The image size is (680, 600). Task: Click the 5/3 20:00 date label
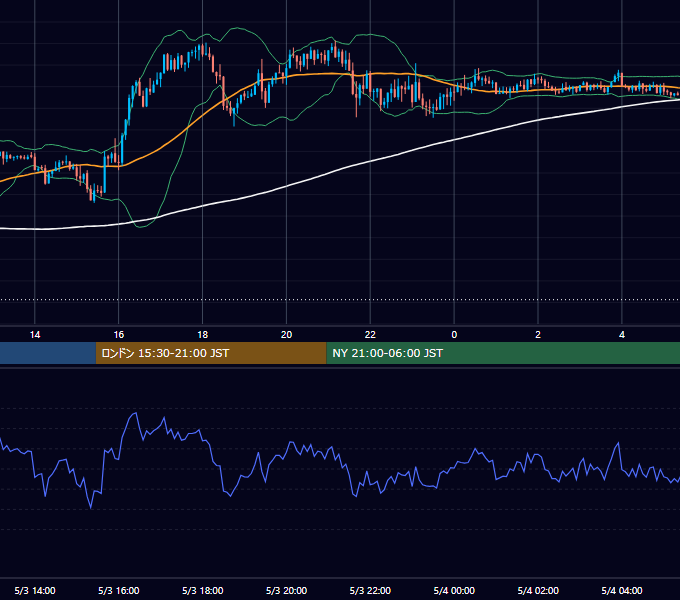[x=286, y=590]
